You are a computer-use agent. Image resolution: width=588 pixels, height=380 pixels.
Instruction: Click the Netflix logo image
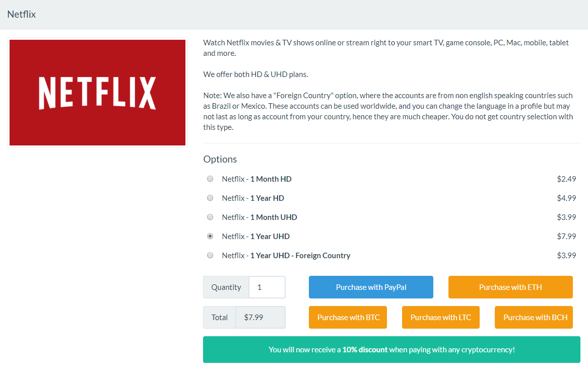tap(98, 93)
